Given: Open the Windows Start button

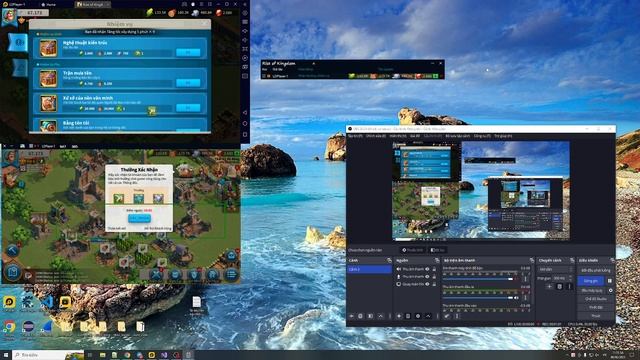Looking at the screenshot, I should 6,355.
